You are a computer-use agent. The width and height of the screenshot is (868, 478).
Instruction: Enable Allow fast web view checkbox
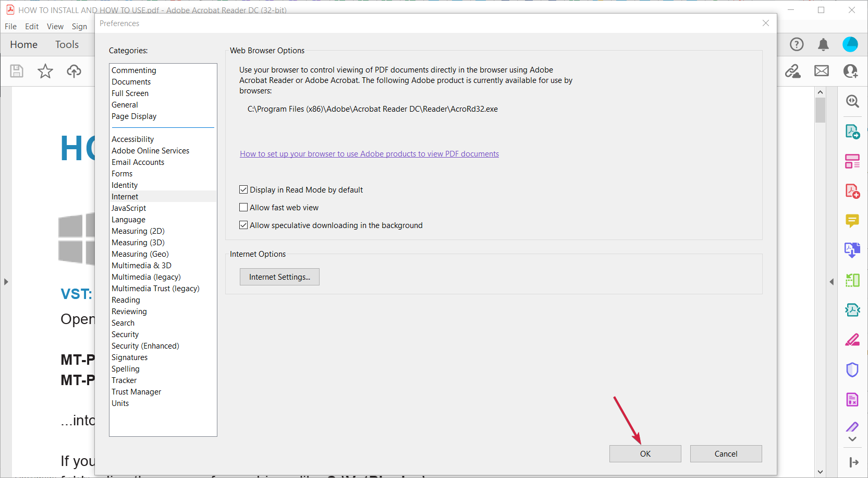[x=243, y=208]
